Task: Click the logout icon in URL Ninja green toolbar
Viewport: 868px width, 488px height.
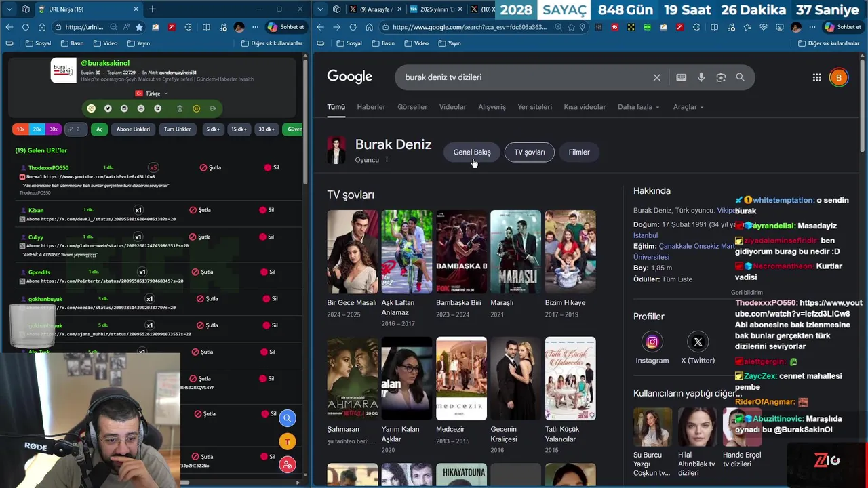Action: point(213,108)
